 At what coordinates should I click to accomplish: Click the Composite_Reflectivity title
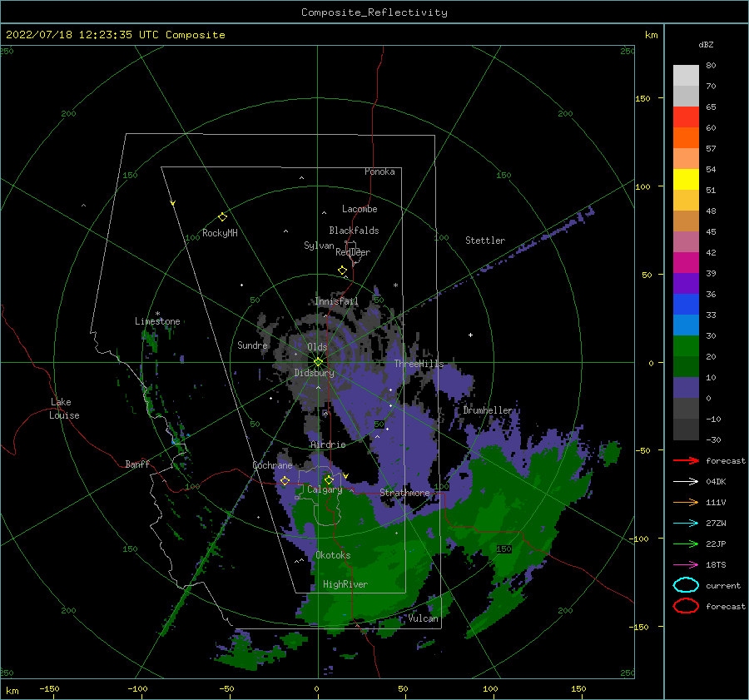tap(374, 12)
